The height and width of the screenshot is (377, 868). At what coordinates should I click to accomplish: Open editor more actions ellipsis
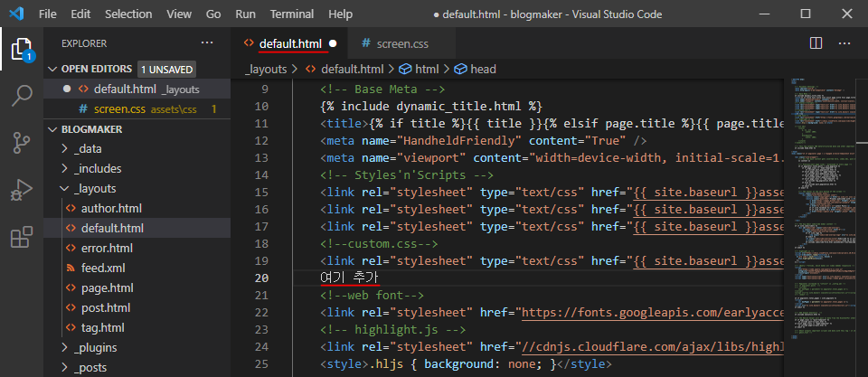[844, 43]
